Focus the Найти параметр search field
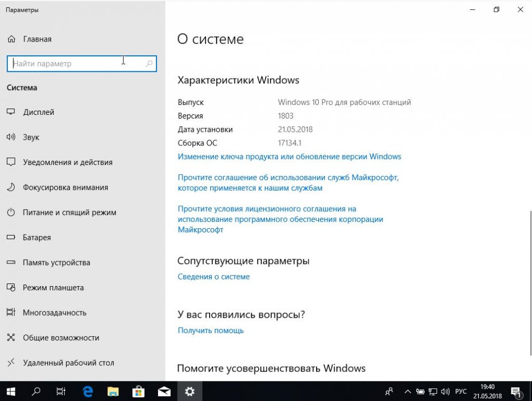Screen dimensions: 532x401 [x=82, y=63]
